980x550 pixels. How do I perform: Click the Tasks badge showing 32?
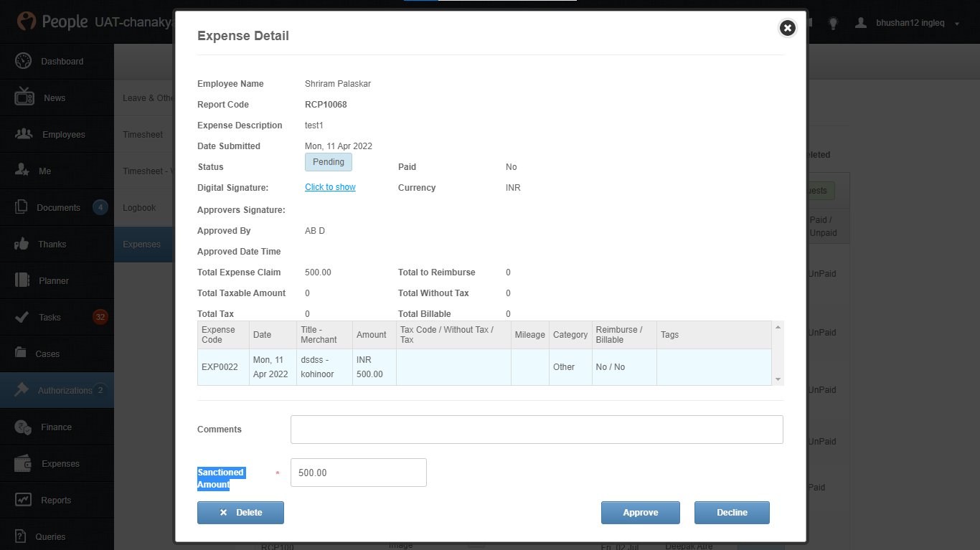coord(100,317)
